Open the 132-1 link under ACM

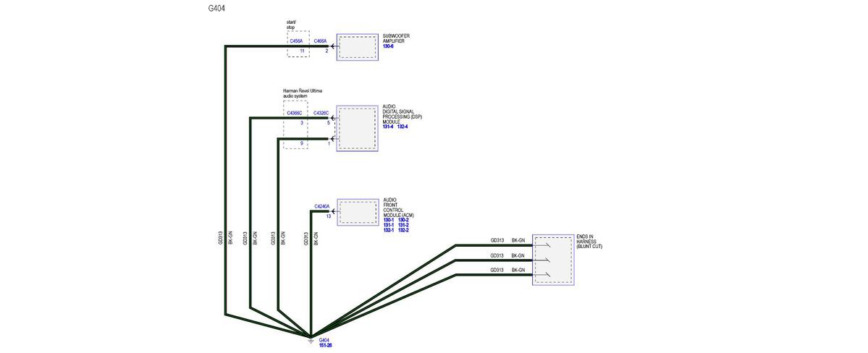pyautogui.click(x=389, y=230)
